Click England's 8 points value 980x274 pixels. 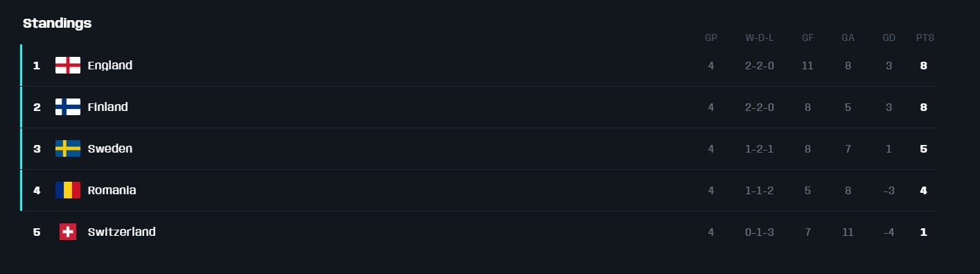(923, 65)
